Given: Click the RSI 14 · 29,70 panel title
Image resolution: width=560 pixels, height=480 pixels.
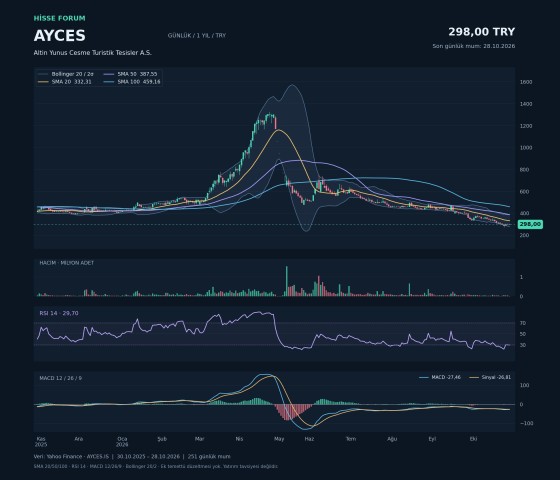Looking at the screenshot, I should (59, 313).
